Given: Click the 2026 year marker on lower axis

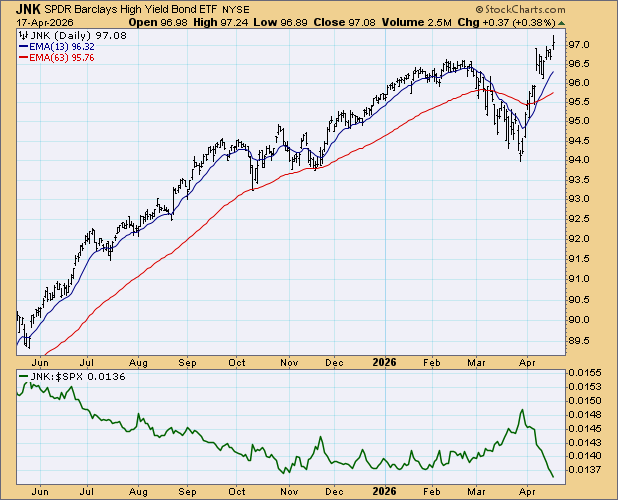Looking at the screenshot, I should click(x=384, y=490).
